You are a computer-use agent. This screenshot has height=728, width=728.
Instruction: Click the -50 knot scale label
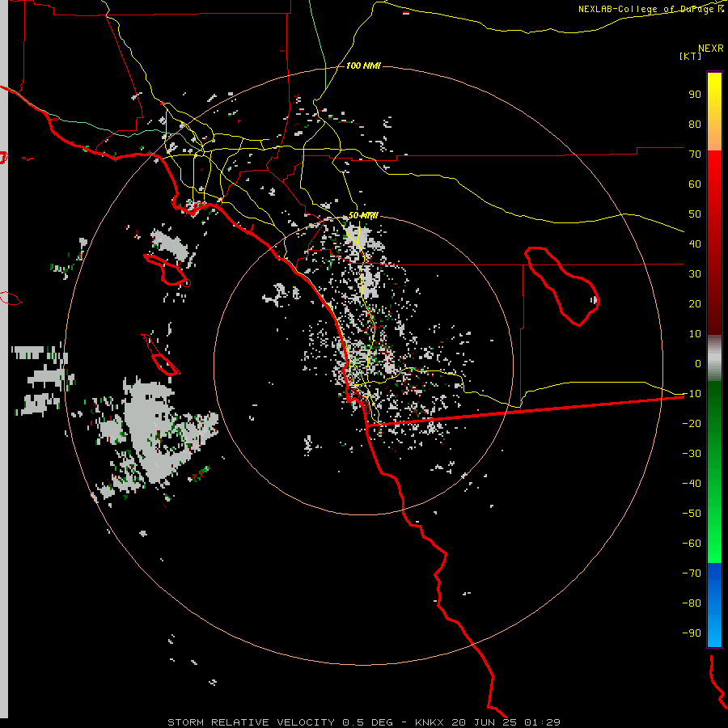(x=692, y=514)
